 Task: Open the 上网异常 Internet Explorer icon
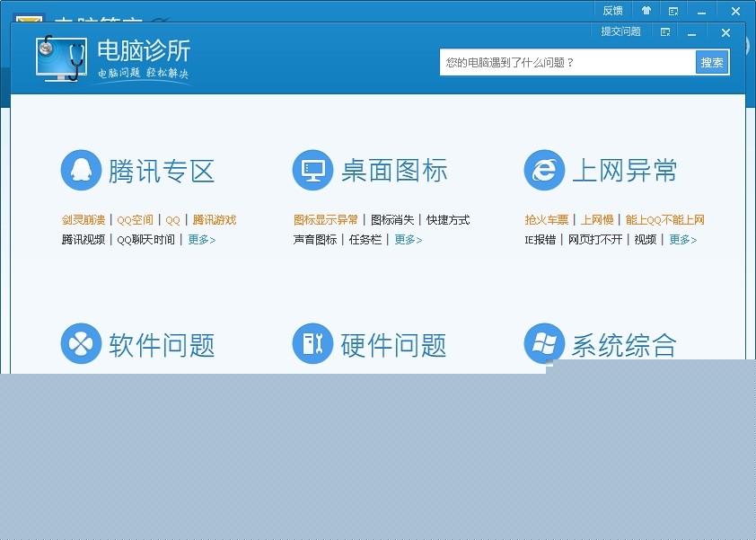[544, 170]
